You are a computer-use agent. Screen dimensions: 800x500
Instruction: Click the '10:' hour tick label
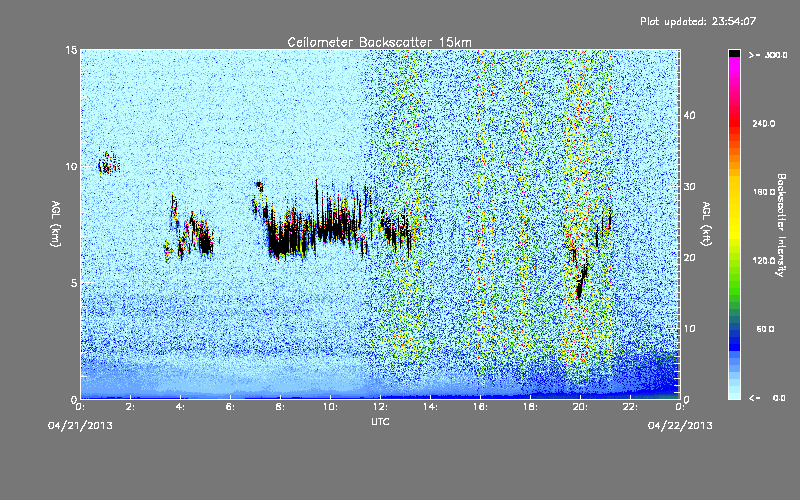330,407
